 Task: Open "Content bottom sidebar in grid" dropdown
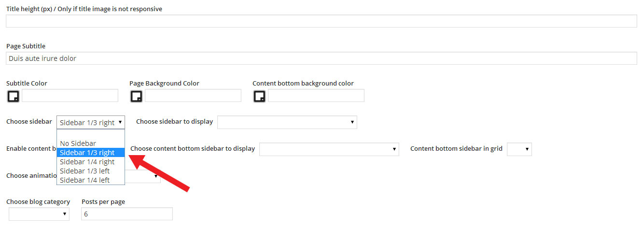click(x=519, y=149)
